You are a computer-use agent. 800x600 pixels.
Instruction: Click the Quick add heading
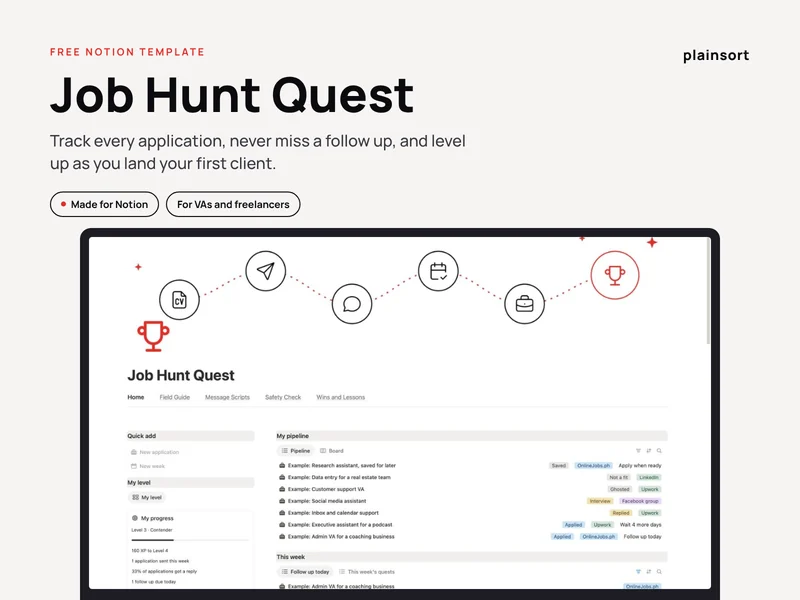[x=142, y=436]
